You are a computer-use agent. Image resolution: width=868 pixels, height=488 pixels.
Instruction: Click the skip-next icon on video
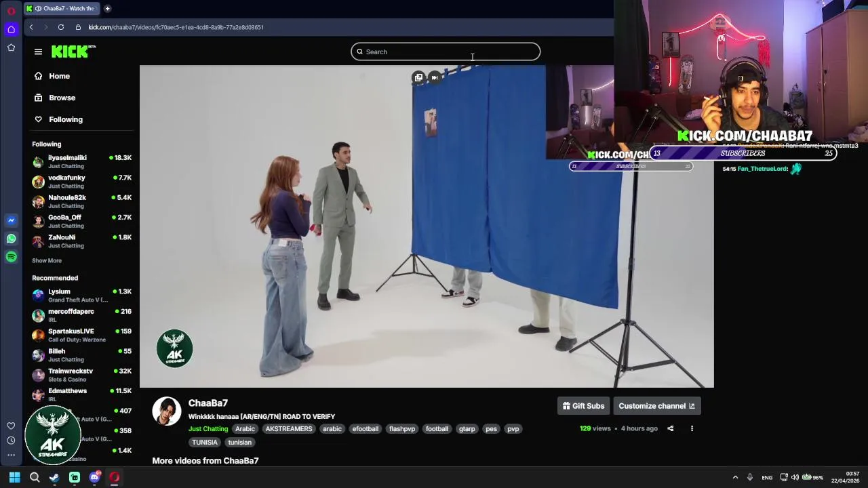(435, 78)
